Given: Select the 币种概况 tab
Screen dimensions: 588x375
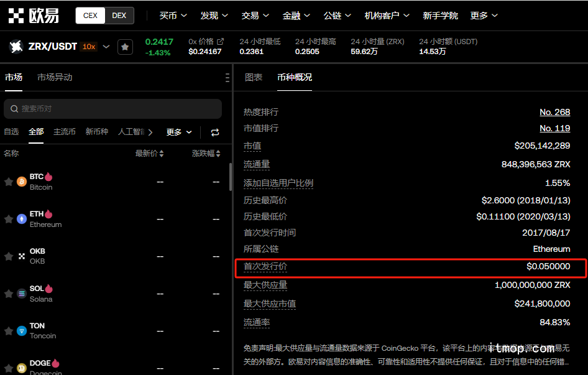Looking at the screenshot, I should pyautogui.click(x=295, y=77).
